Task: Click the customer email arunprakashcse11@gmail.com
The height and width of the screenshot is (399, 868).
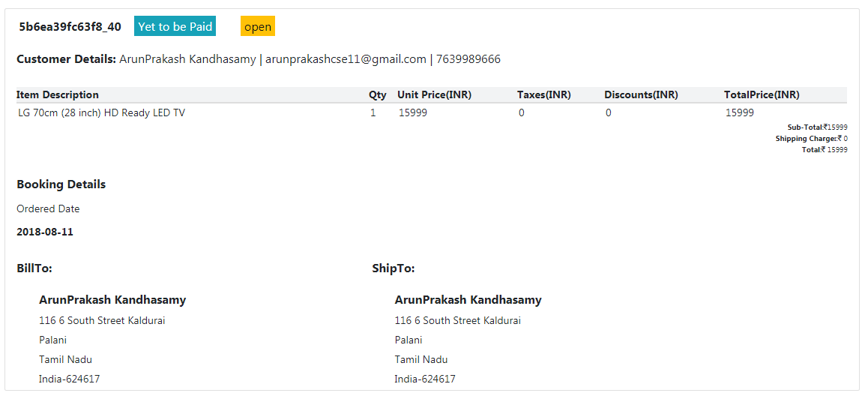Action: (x=346, y=59)
